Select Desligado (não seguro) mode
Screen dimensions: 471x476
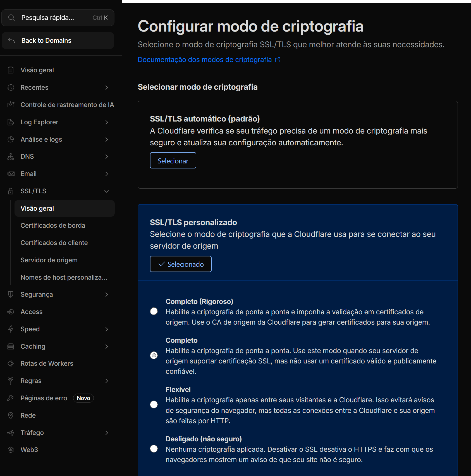pyautogui.click(x=154, y=448)
